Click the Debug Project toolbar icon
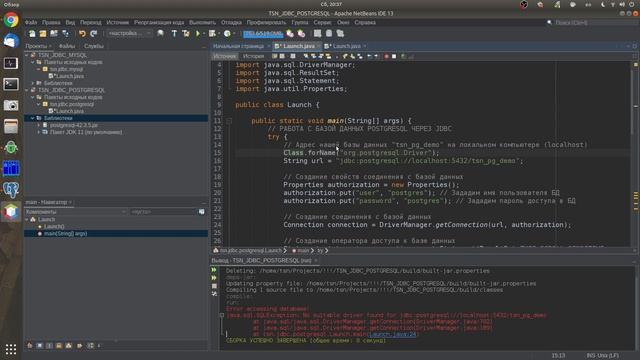The image size is (640, 360). [212, 33]
